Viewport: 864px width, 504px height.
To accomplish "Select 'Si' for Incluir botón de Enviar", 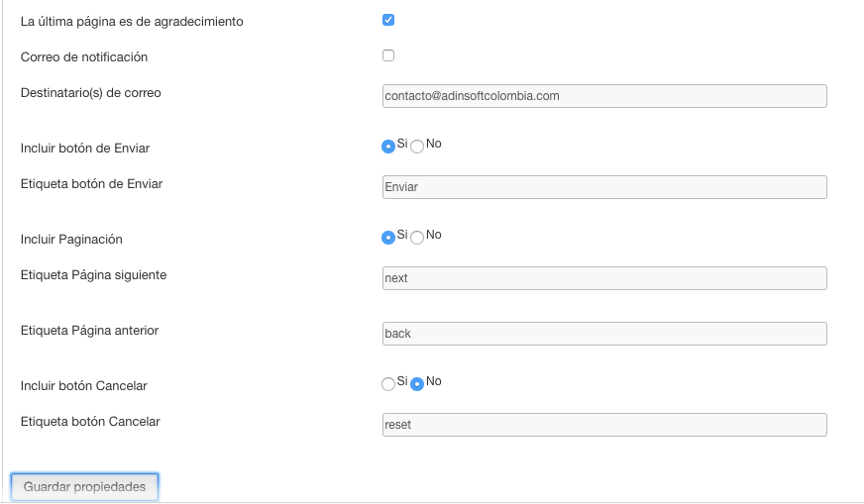I will click(388, 147).
